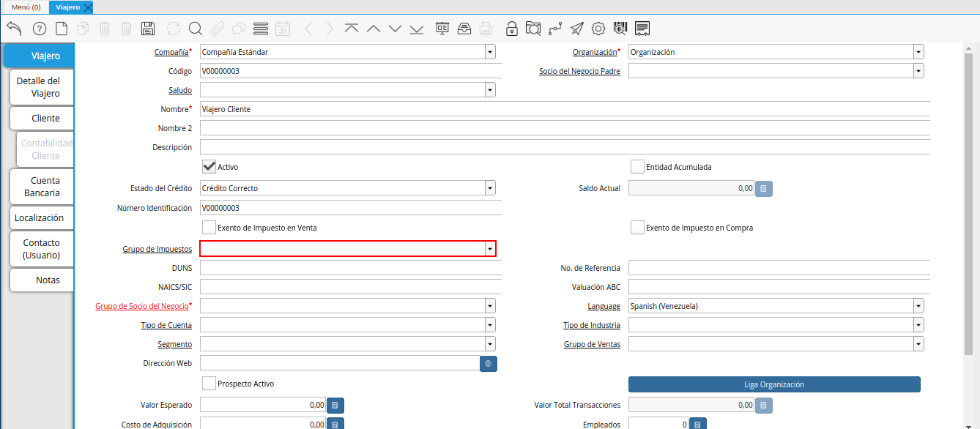Switch to the Cuenta Bancaria tab
The height and width of the screenshot is (429, 980).
(42, 187)
